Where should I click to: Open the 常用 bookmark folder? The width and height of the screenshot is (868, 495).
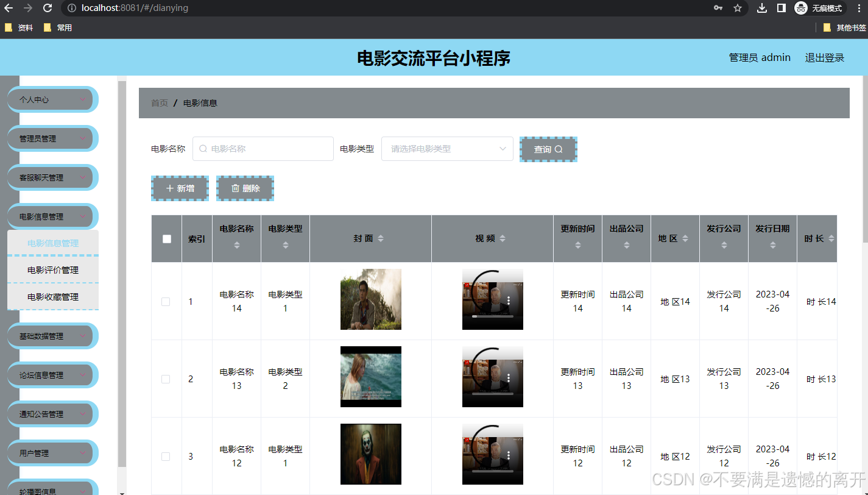click(x=58, y=27)
